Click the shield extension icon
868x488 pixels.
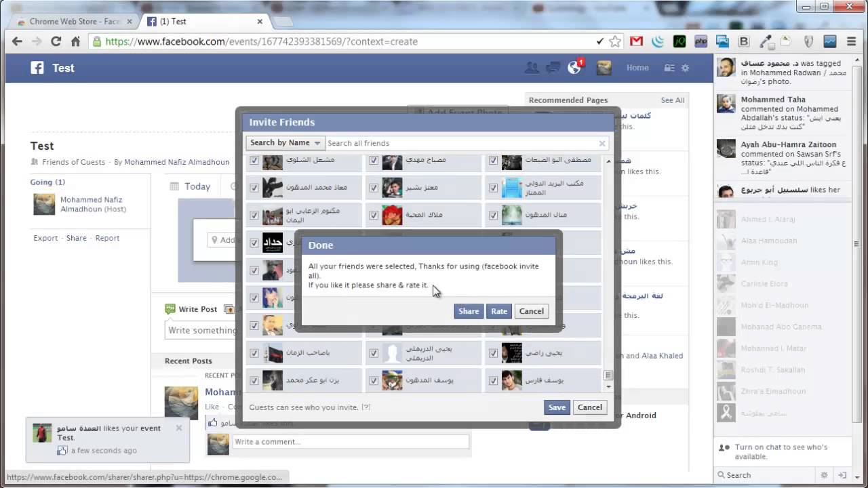pos(808,41)
